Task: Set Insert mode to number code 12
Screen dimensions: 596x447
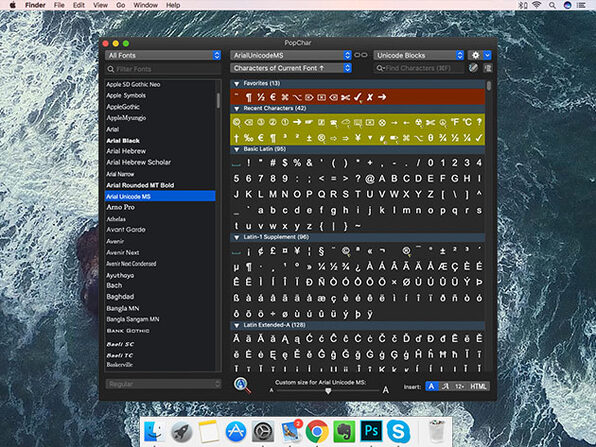Action: pyautogui.click(x=459, y=386)
